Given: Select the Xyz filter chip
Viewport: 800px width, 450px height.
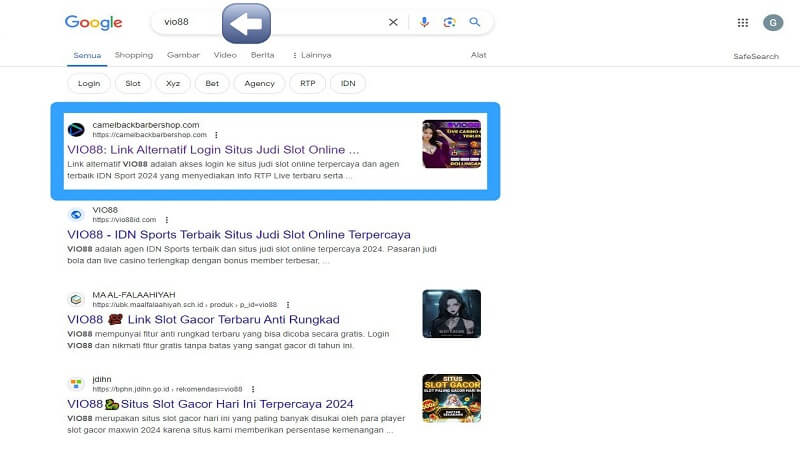Looking at the screenshot, I should (173, 84).
